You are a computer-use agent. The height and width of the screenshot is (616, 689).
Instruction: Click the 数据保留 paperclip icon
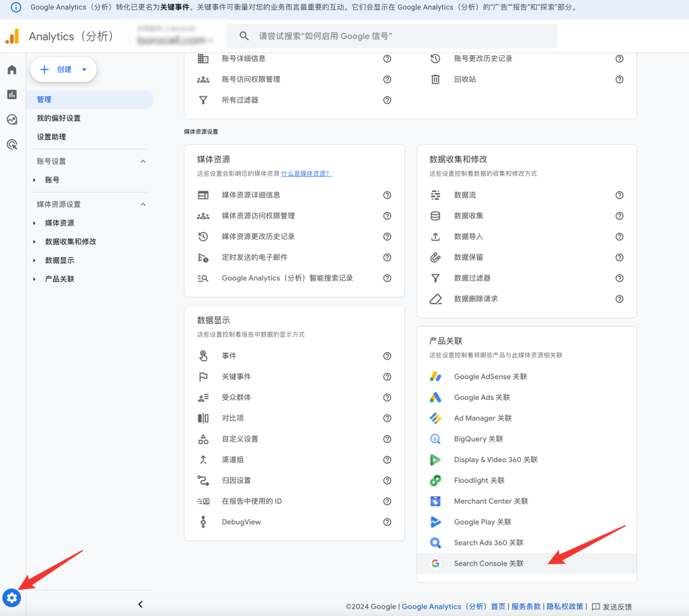[435, 257]
